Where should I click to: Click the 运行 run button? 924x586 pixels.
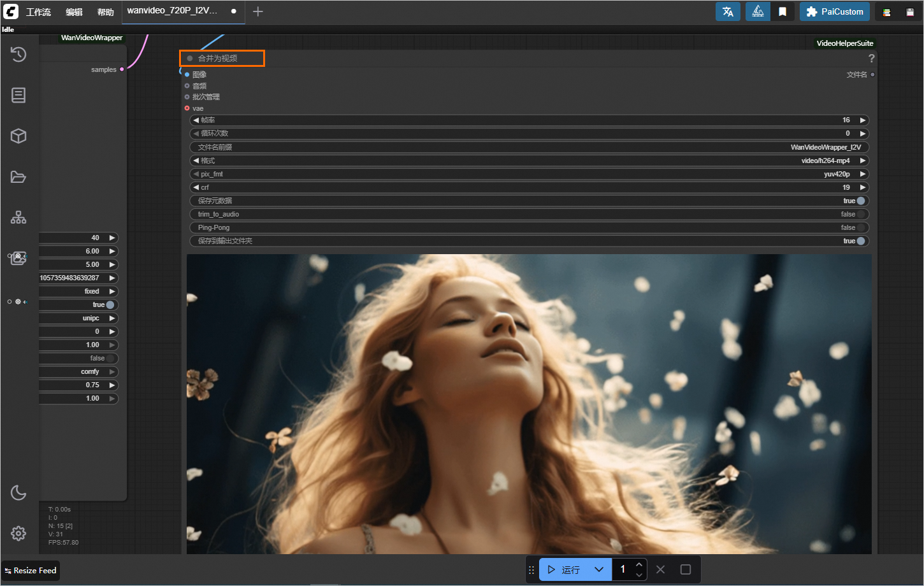coord(564,569)
